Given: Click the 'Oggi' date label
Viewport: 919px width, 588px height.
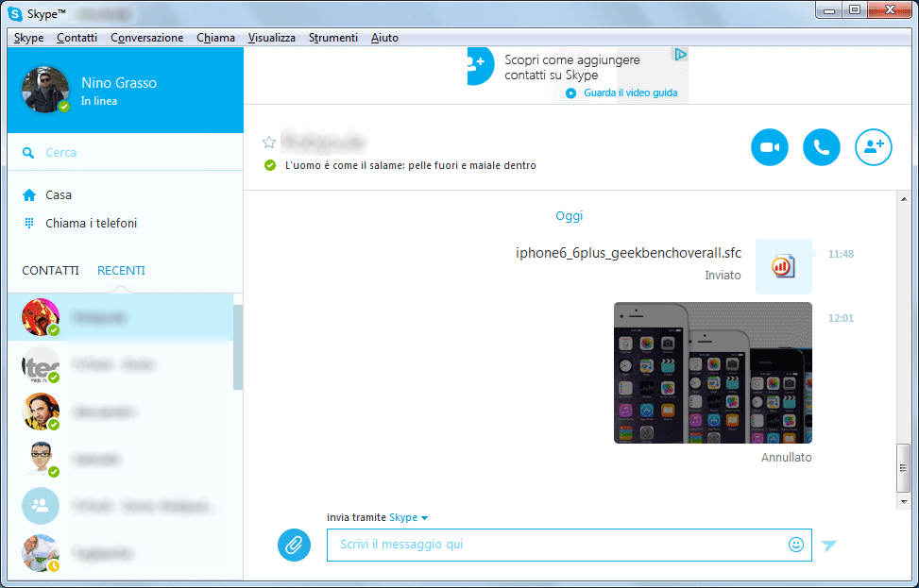Looking at the screenshot, I should tap(570, 215).
